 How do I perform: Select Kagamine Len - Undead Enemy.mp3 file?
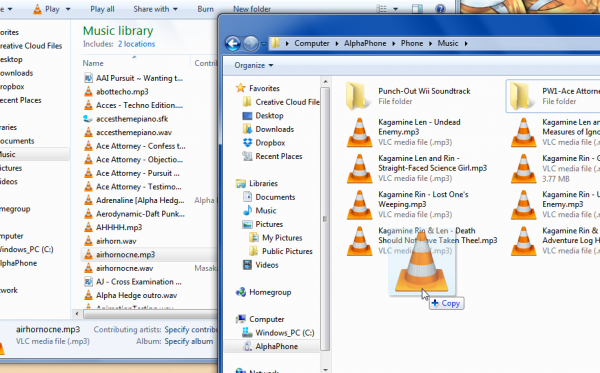tap(404, 132)
